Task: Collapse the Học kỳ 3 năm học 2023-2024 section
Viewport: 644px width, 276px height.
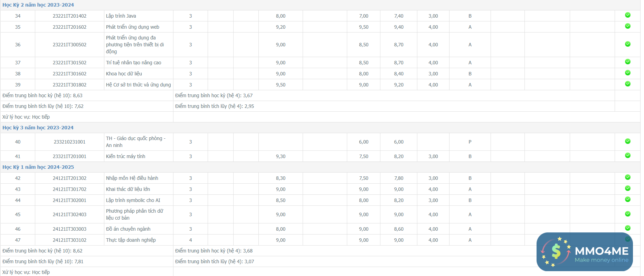Action: coord(38,128)
